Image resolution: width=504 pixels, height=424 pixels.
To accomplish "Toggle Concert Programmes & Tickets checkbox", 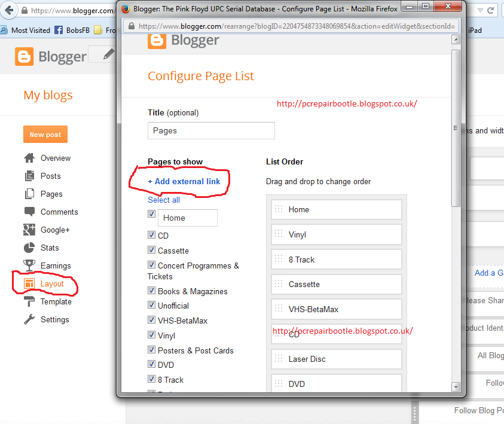I will click(x=151, y=264).
